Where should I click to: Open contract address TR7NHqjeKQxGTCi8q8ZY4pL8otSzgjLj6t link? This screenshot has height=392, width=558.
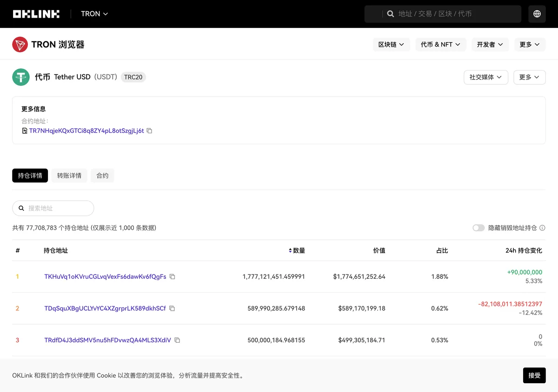click(x=86, y=131)
